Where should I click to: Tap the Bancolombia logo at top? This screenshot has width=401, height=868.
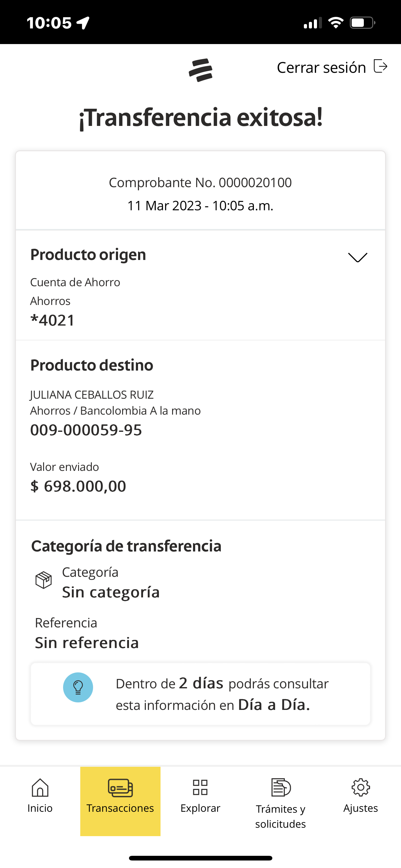[x=201, y=70]
